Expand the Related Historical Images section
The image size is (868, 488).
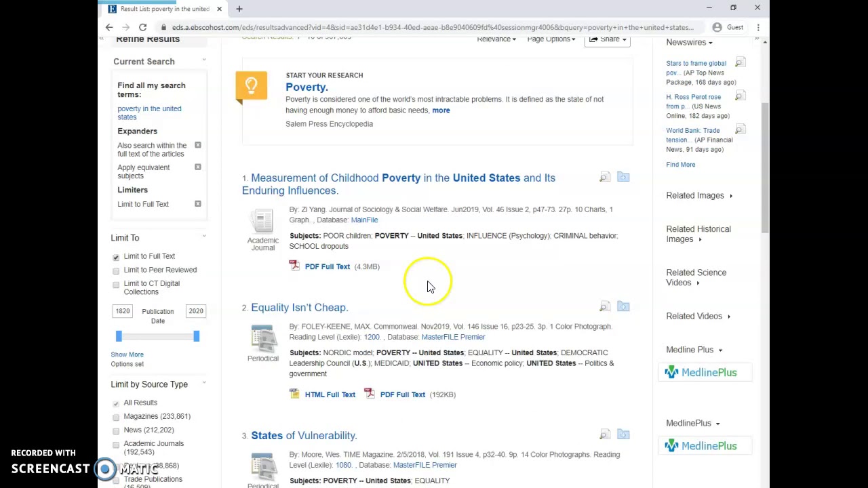click(698, 234)
